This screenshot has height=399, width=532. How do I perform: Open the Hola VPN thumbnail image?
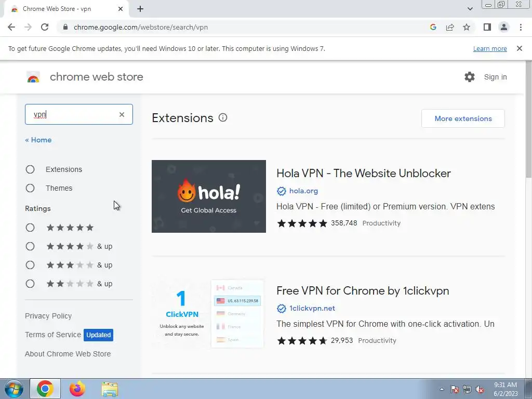coord(209,196)
